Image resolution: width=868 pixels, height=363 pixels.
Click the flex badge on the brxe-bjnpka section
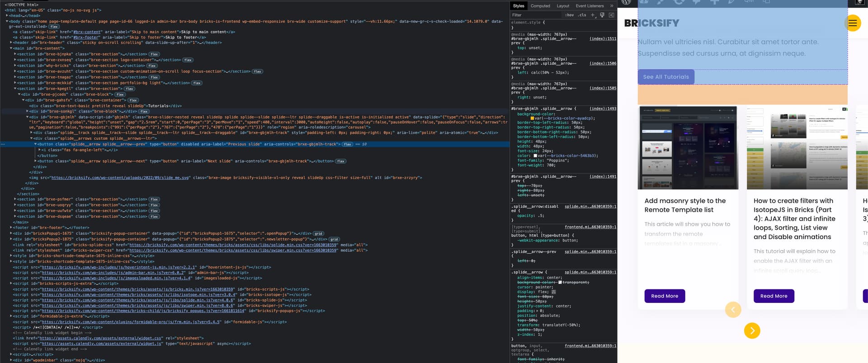click(x=154, y=54)
